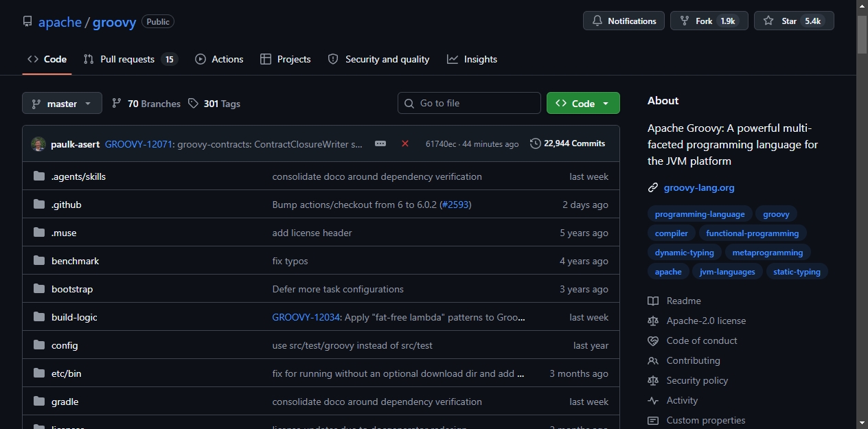Open the build-logic folder name
This screenshot has height=429, width=868.
74,317
